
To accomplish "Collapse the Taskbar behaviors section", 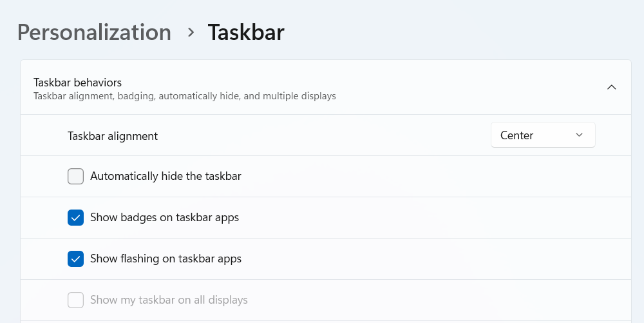I will [611, 88].
